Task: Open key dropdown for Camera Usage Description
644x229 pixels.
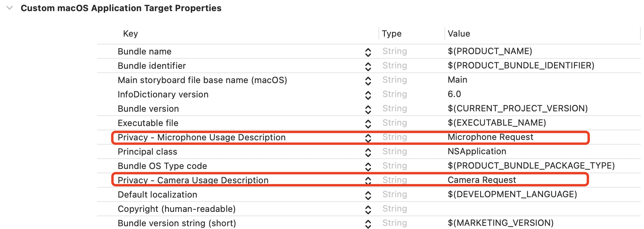Action: click(x=368, y=180)
